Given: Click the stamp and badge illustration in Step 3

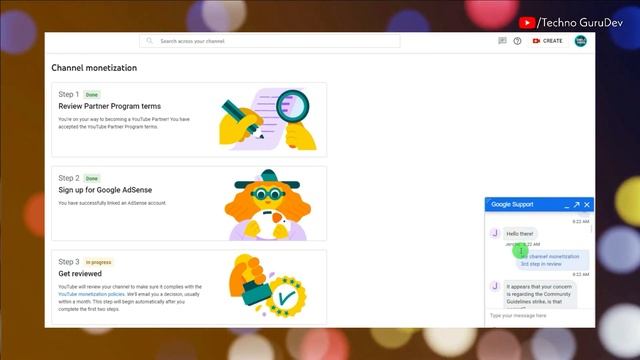Looking at the screenshot, I should pos(268,286).
